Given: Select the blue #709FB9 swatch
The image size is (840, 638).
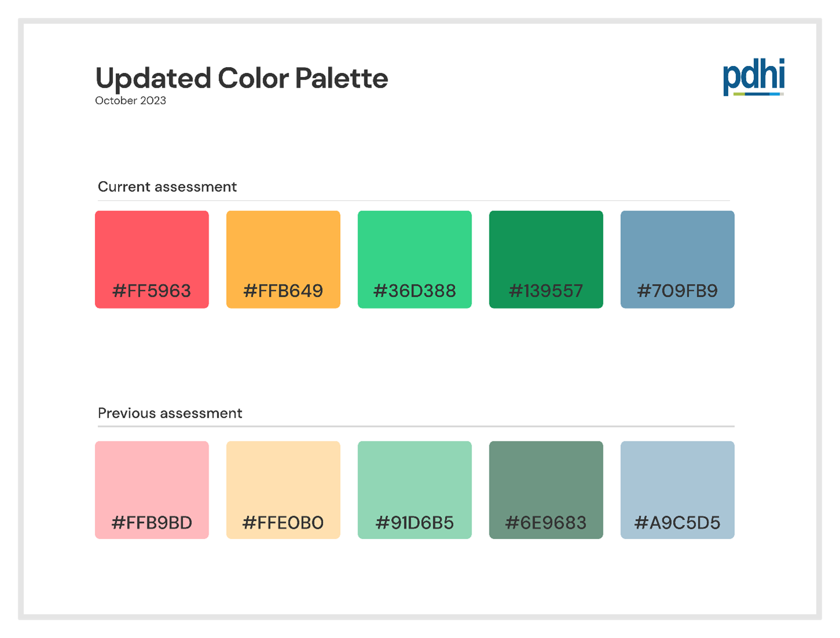Looking at the screenshot, I should [x=677, y=259].
